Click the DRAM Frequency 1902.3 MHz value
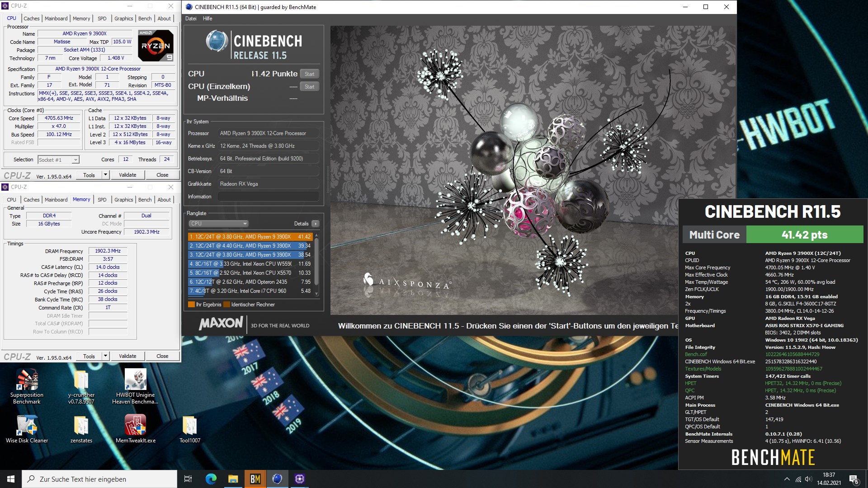This screenshot has width=868, height=488. tap(108, 251)
